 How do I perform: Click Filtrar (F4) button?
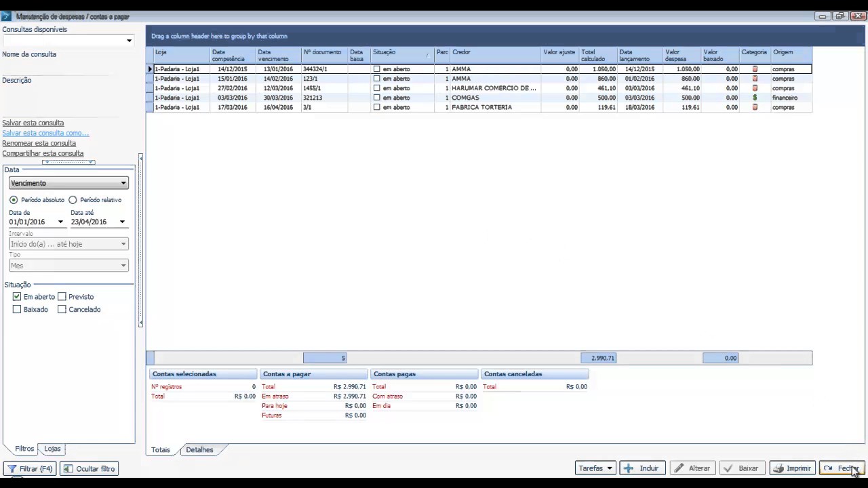(30, 469)
